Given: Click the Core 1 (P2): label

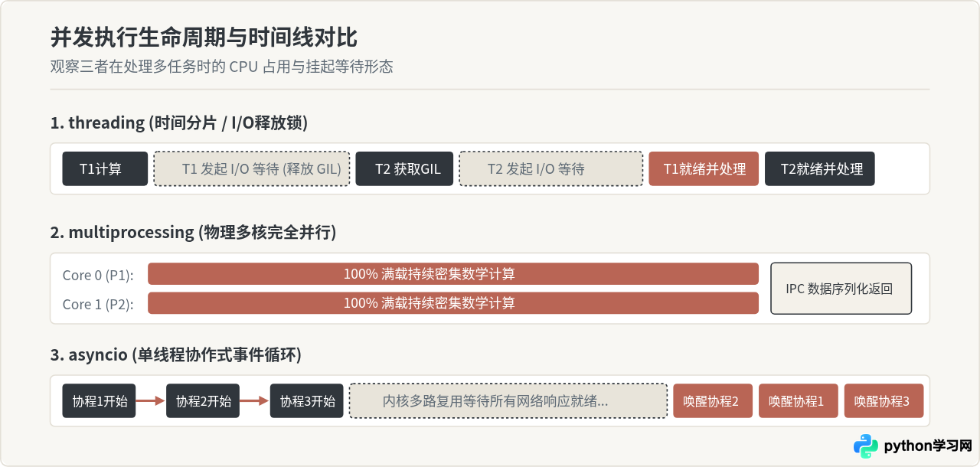Looking at the screenshot, I should pos(98,304).
